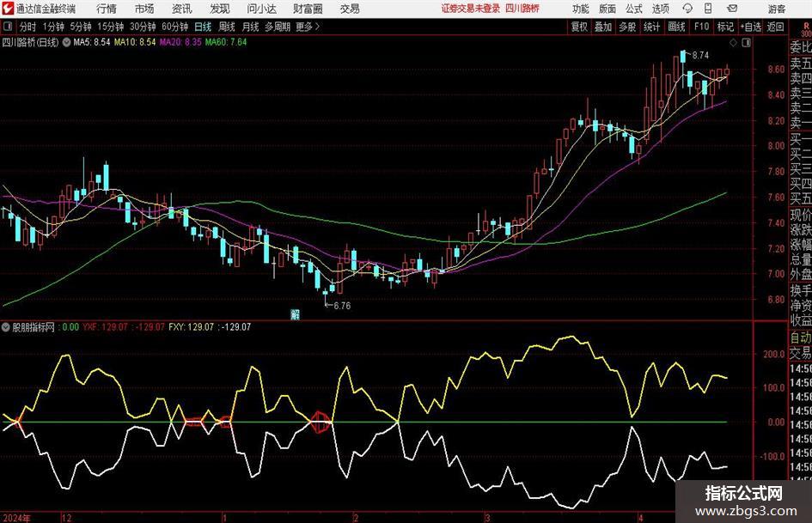The width and height of the screenshot is (812, 523).
Task: Click the 8.74 high price label
Action: 700,56
